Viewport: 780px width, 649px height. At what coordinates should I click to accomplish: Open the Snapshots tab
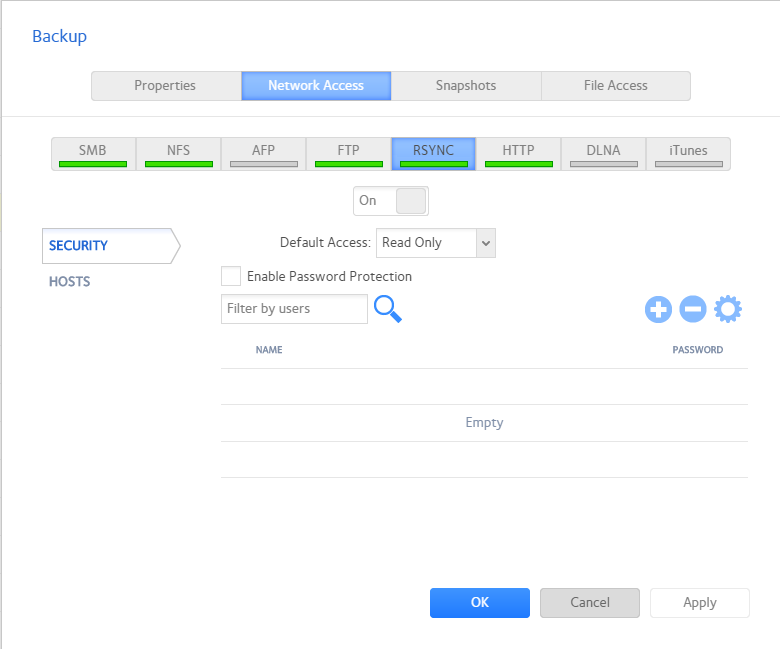point(466,86)
